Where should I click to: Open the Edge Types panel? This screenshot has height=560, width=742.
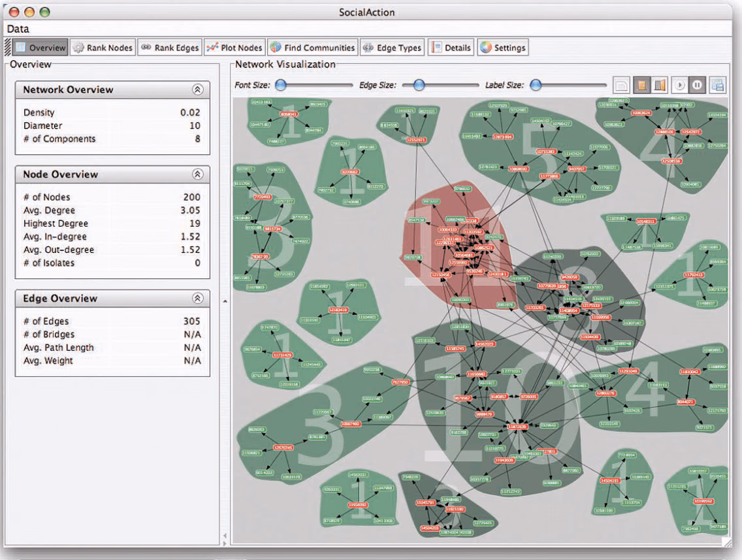coord(392,47)
